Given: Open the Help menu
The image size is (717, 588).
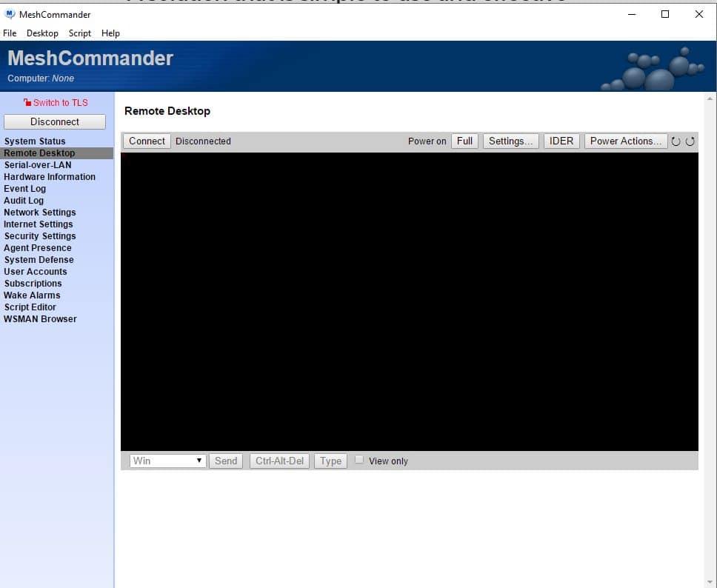Looking at the screenshot, I should (x=110, y=33).
